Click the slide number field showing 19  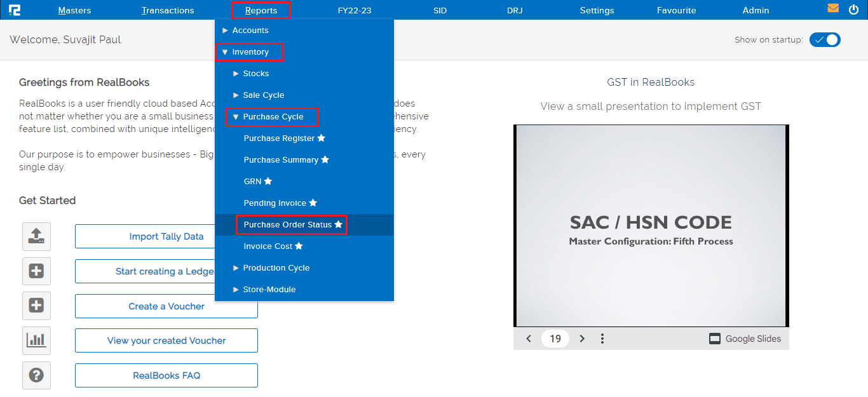(555, 339)
